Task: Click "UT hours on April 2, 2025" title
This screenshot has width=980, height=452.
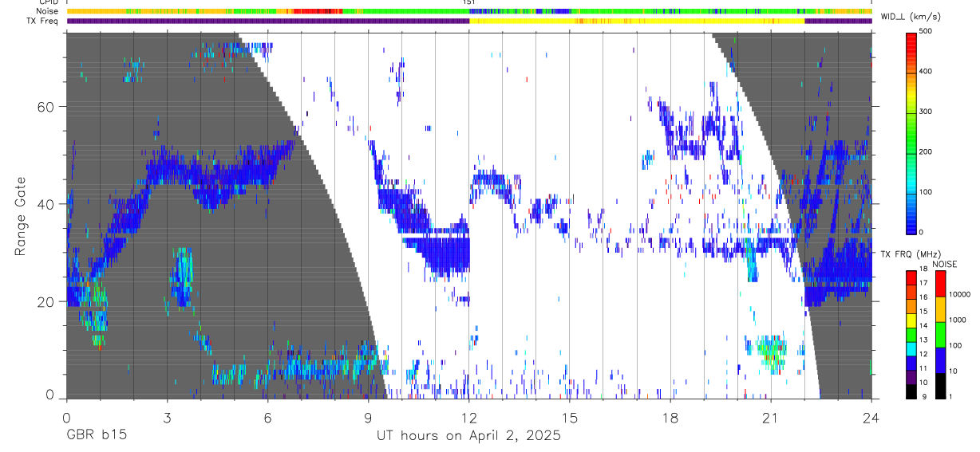Action: click(x=468, y=436)
